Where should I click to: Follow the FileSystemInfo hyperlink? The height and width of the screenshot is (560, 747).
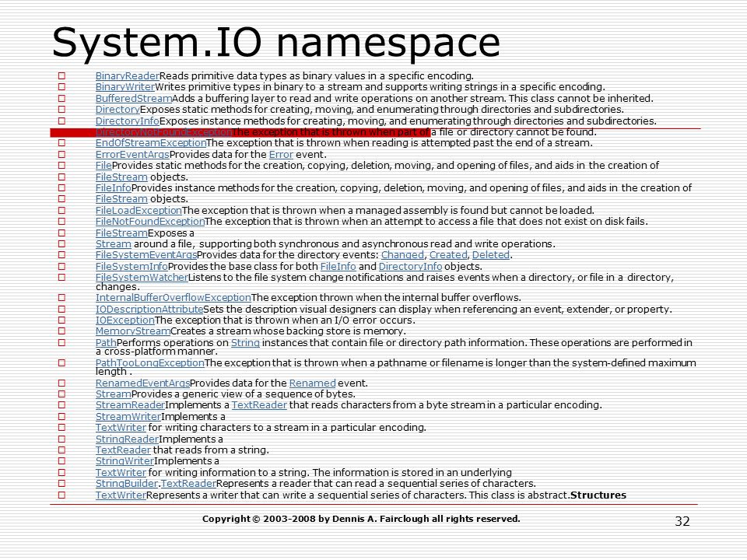pos(132,267)
